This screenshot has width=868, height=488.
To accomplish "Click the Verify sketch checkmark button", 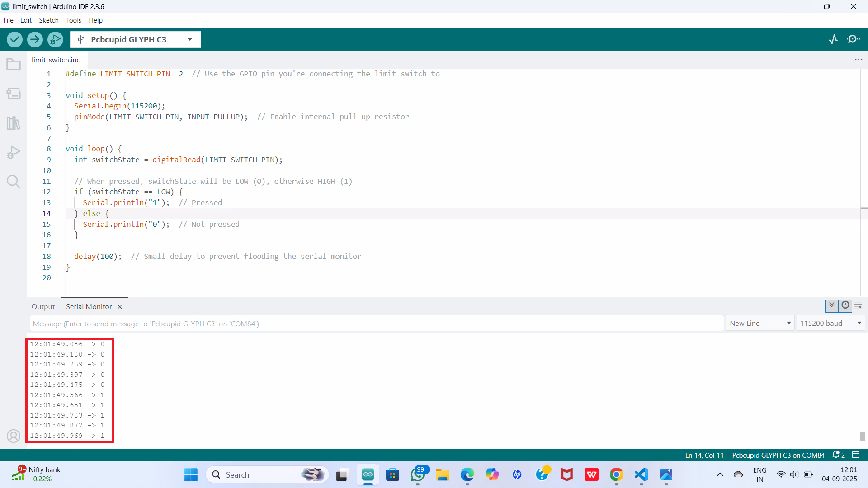I will coord(15,40).
